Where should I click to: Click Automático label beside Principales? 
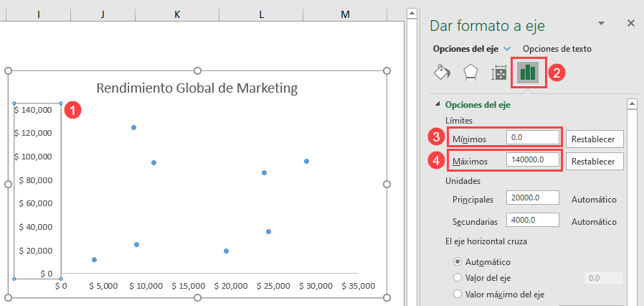coord(594,200)
